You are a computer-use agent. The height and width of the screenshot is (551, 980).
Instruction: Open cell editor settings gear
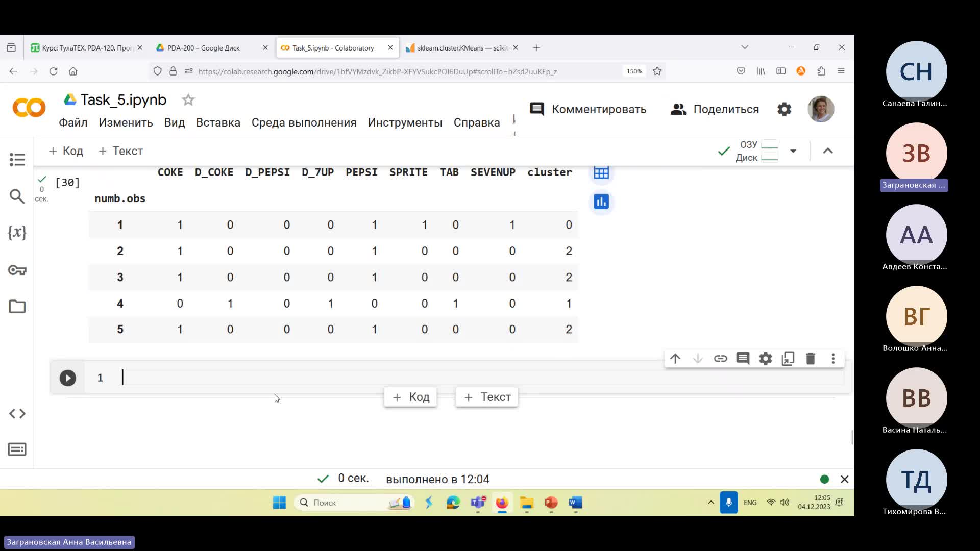[765, 359]
